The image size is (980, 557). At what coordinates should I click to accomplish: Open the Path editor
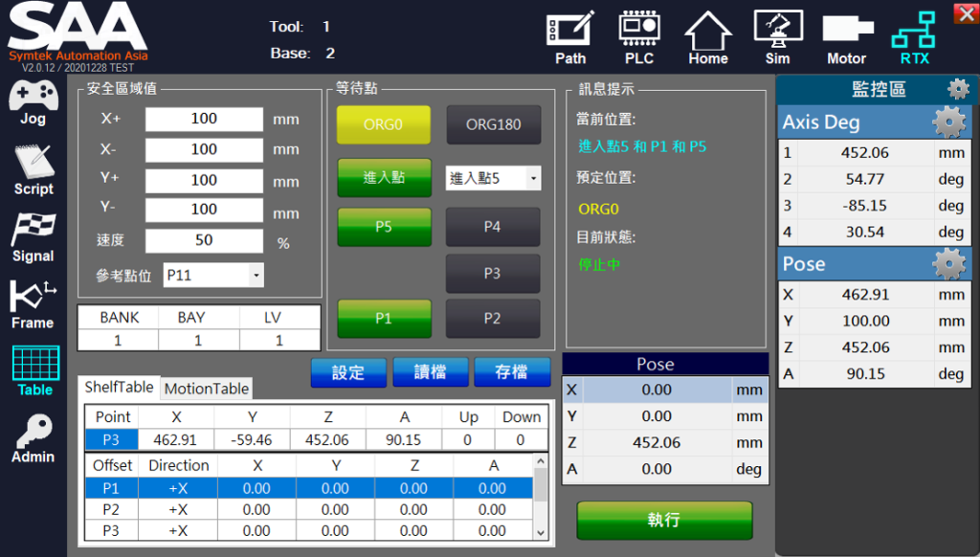(570, 37)
